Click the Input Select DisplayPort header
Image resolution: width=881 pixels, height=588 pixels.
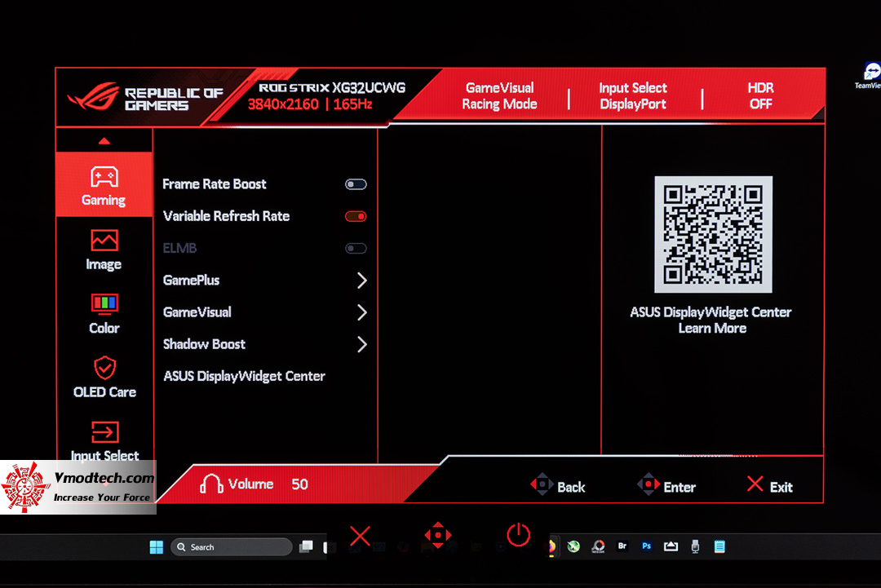[x=633, y=96]
